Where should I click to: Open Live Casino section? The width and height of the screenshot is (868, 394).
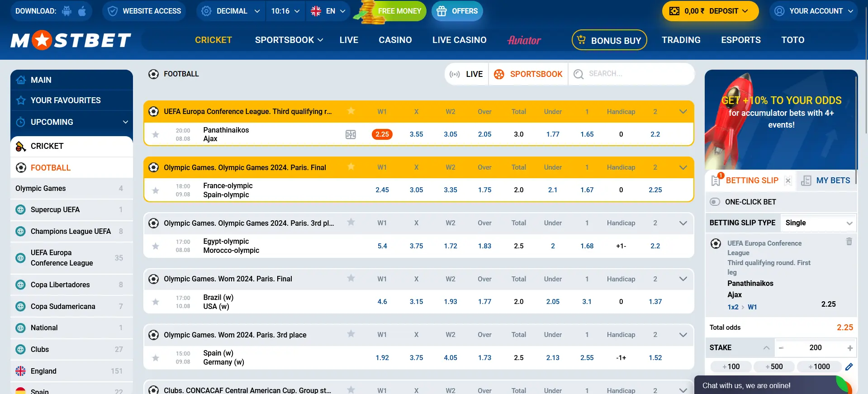click(x=459, y=40)
